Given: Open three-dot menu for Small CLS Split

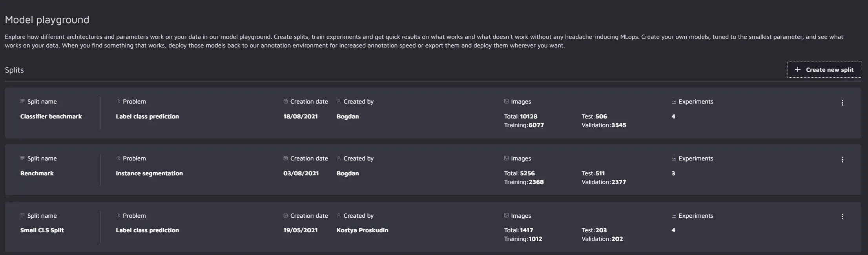Looking at the screenshot, I should coord(842,217).
